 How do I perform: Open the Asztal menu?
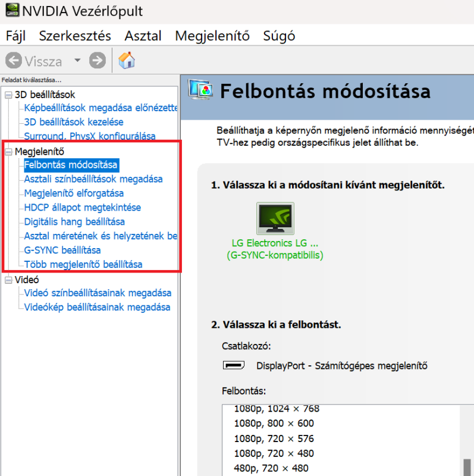[143, 36]
